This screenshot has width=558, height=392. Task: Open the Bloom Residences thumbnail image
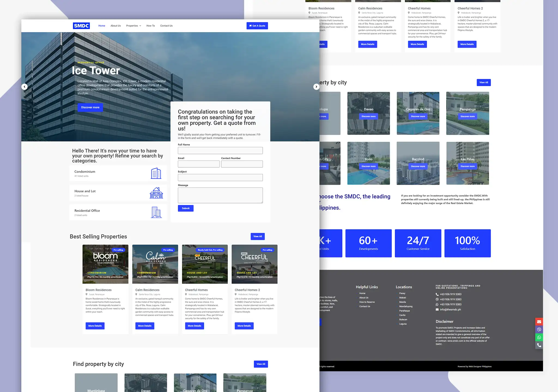[105, 264]
